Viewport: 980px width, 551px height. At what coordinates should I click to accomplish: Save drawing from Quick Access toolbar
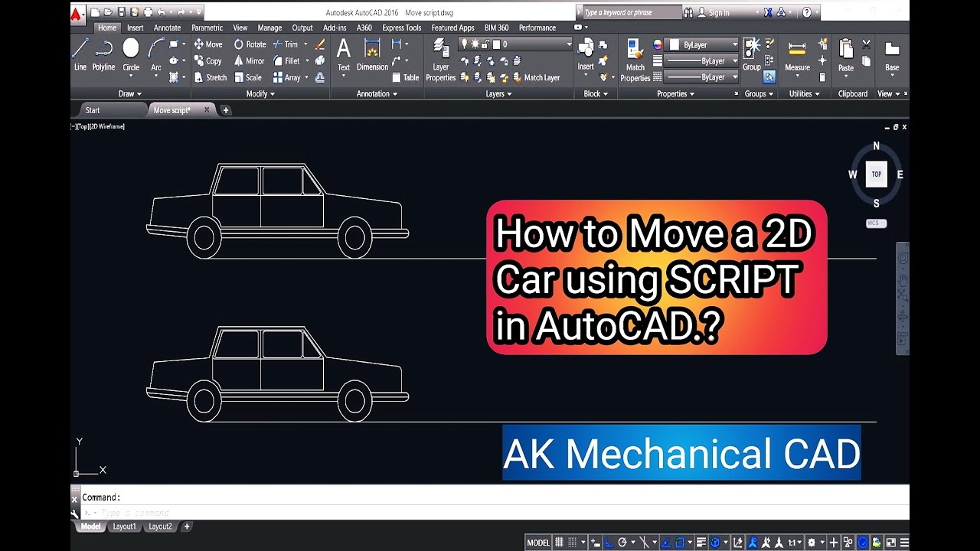121,12
